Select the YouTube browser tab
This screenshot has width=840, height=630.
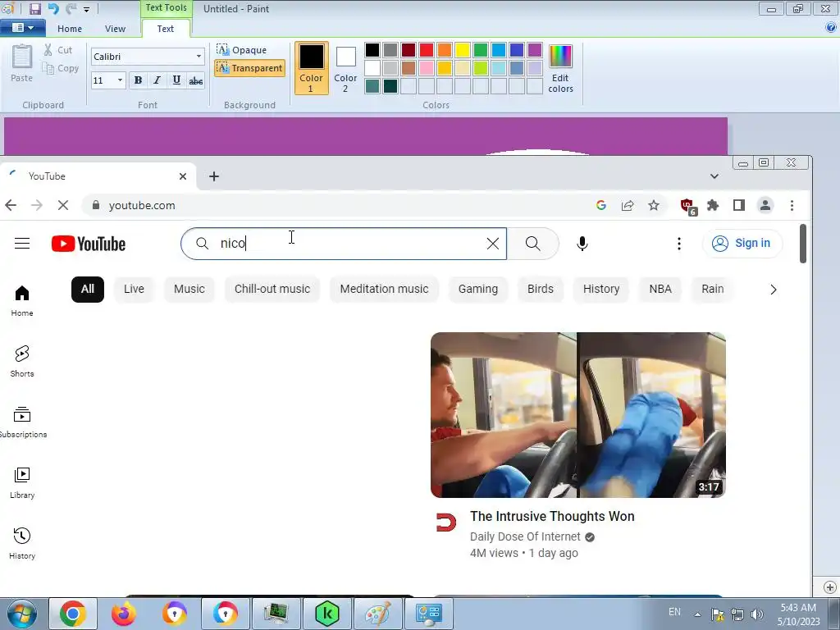(x=98, y=176)
